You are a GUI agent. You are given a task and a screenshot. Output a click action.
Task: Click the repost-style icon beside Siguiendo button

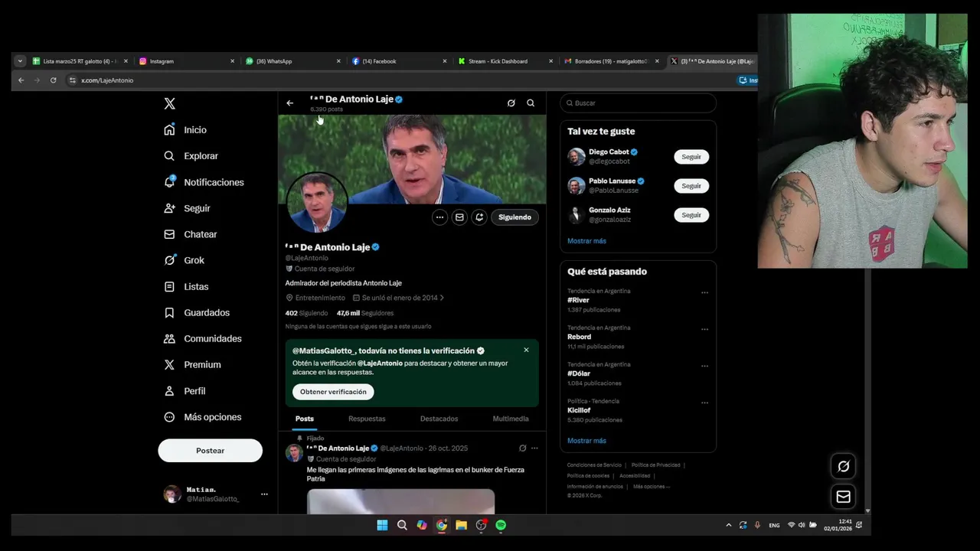(x=479, y=217)
